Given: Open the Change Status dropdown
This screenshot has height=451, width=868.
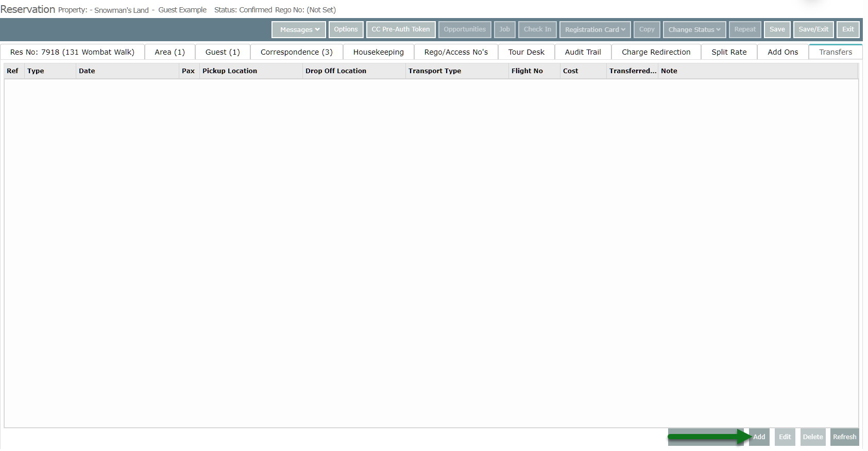Looking at the screenshot, I should pyautogui.click(x=694, y=29).
